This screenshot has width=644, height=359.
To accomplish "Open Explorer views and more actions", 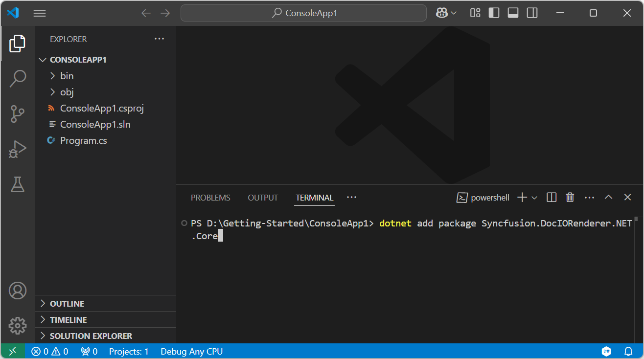I will click(160, 39).
